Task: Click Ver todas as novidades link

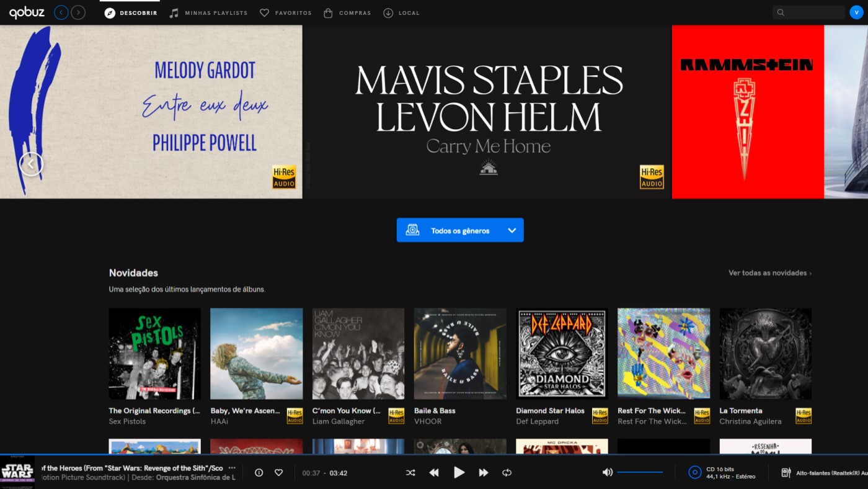Action: point(769,273)
